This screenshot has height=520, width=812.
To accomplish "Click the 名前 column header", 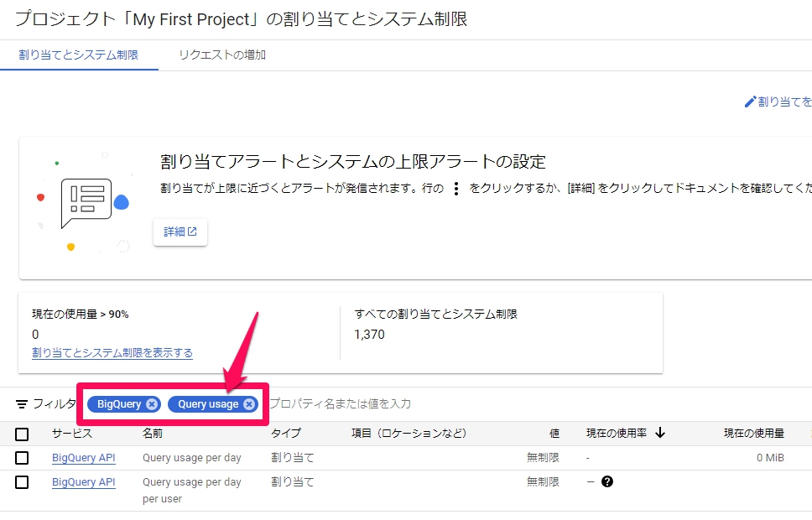I will click(x=153, y=434).
